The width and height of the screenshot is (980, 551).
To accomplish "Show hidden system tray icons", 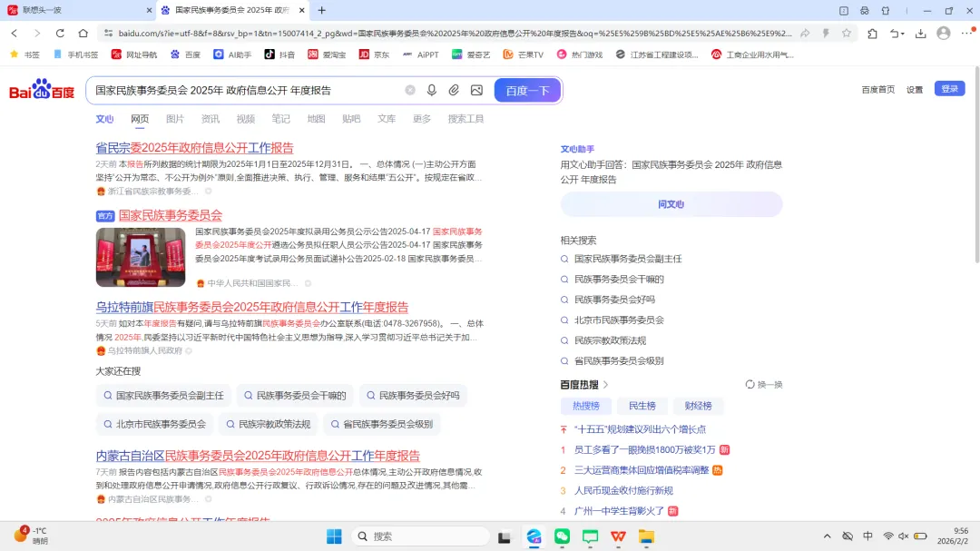I will [827, 536].
